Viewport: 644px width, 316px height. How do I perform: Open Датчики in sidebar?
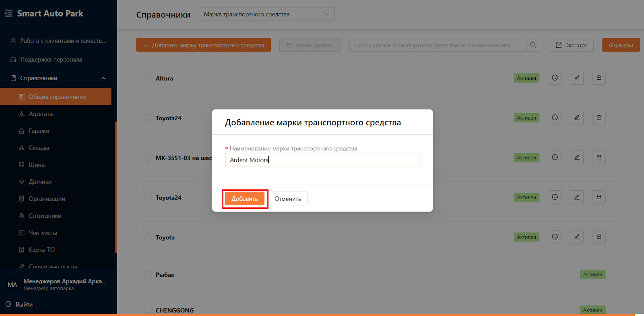point(40,182)
